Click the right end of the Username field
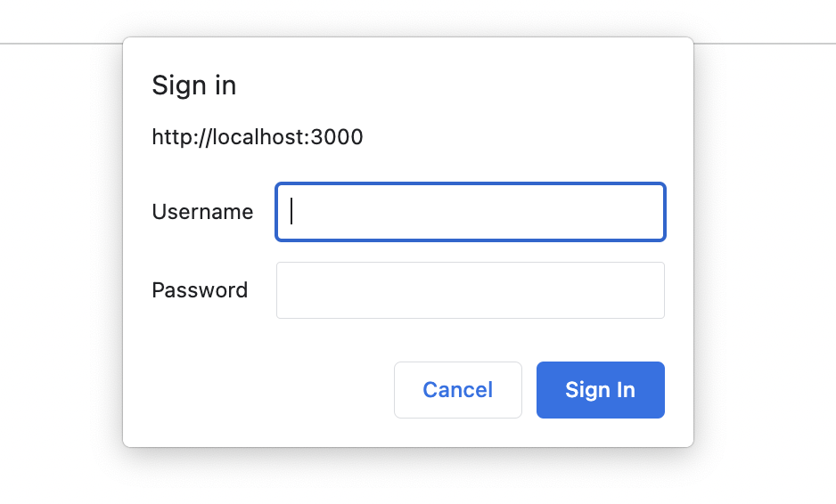 pos(646,212)
